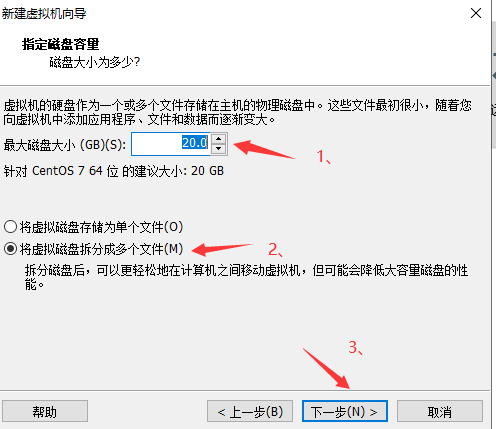Click the CentOS 7 64 位 recommended size text
Image resolution: width=496 pixels, height=429 pixels.
(x=114, y=171)
